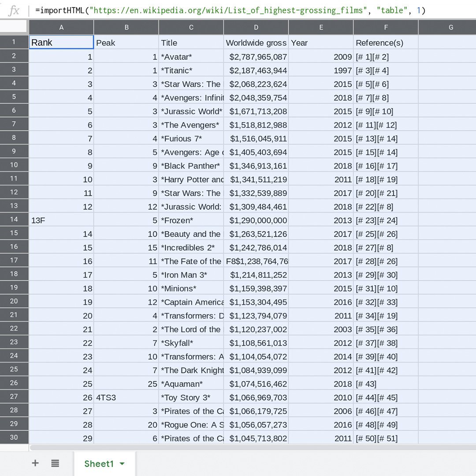Image resolution: width=476 pixels, height=476 pixels.
Task: Select column D header
Action: click(256, 27)
